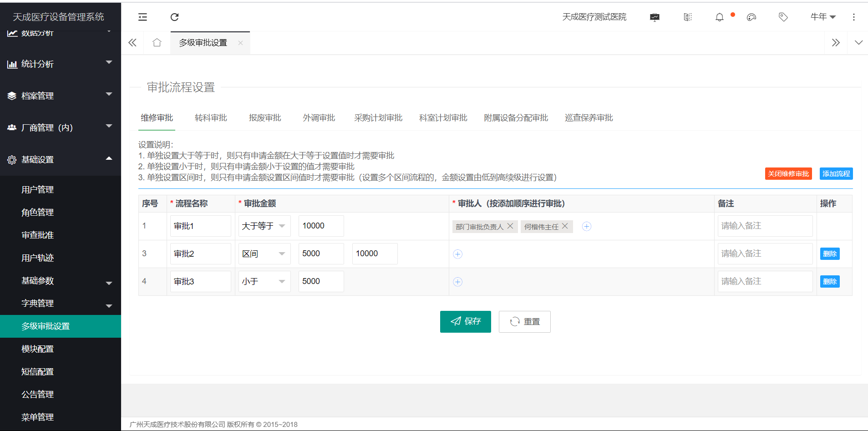Image resolution: width=868 pixels, height=431 pixels.
Task: Open 公告管理 in the sidebar
Action: (61, 395)
